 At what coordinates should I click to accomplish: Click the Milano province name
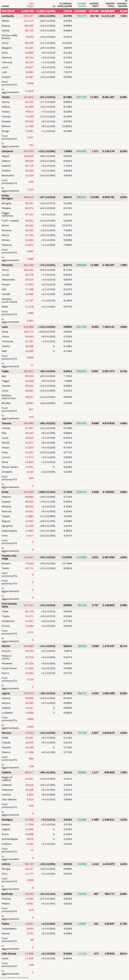click(5, 21)
